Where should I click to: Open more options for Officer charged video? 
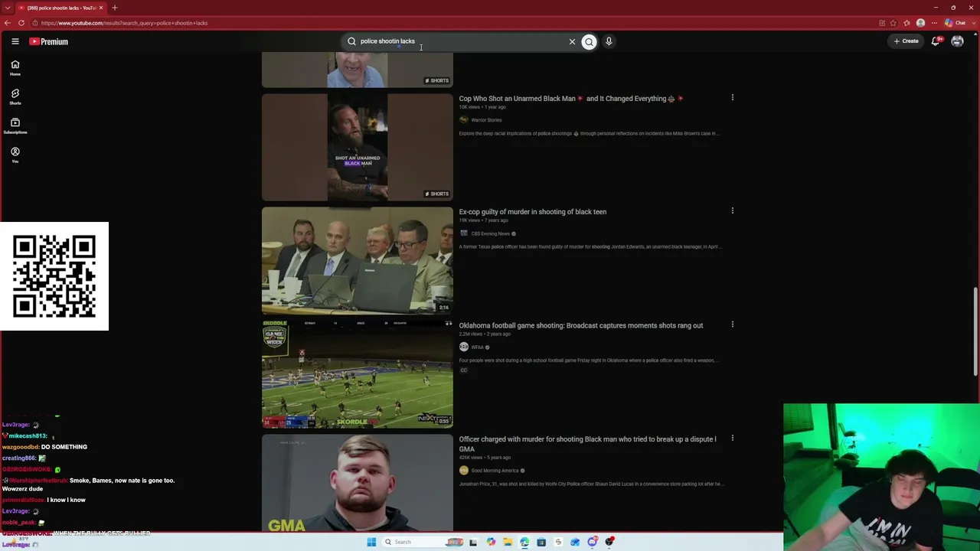[x=733, y=439]
